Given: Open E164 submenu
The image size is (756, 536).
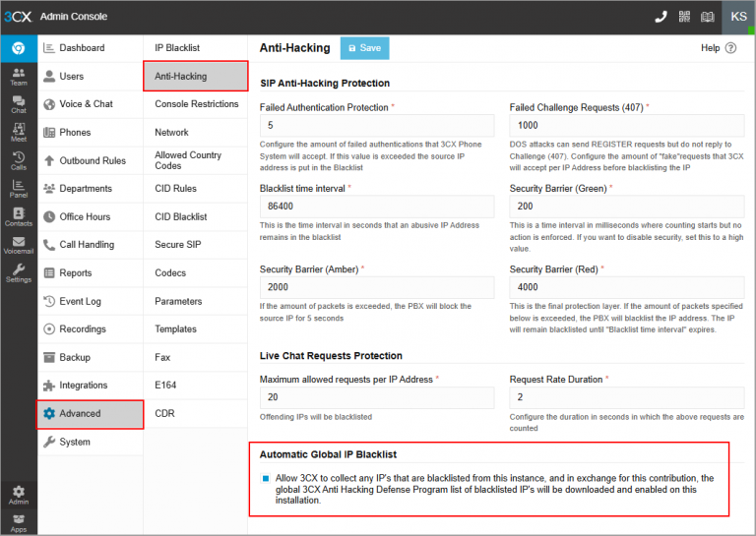Looking at the screenshot, I should (x=195, y=386).
